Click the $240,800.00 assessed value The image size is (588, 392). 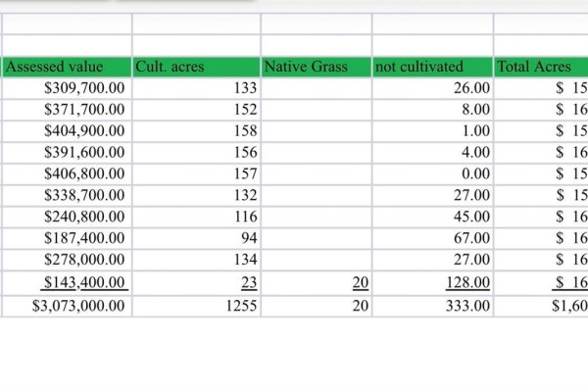click(x=67, y=217)
